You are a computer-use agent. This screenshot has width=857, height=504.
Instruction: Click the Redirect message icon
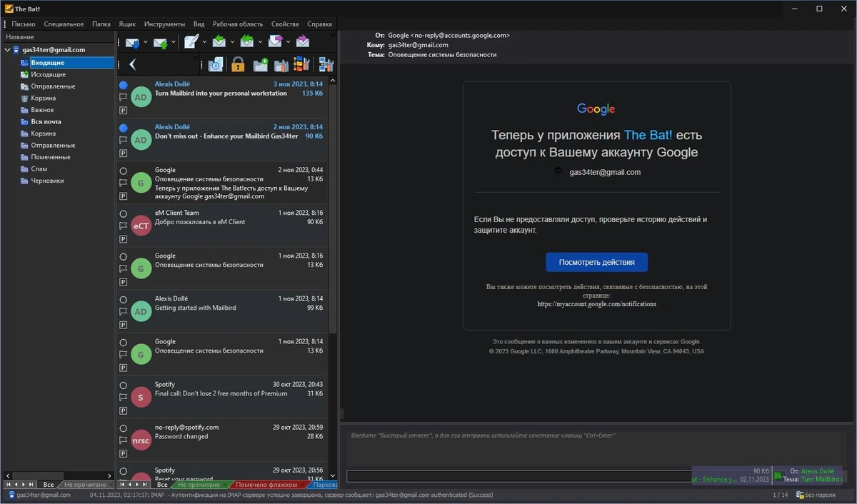(x=303, y=42)
